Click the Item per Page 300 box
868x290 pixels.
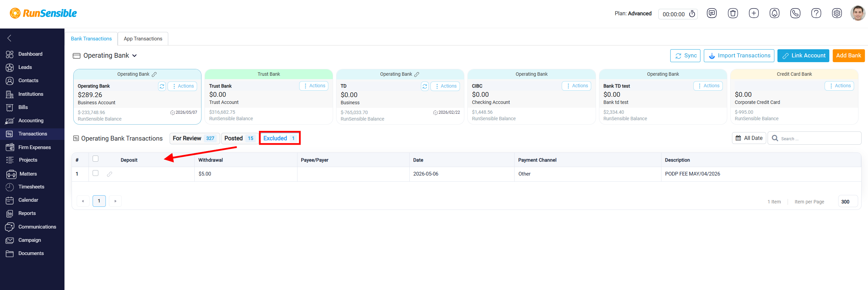848,202
